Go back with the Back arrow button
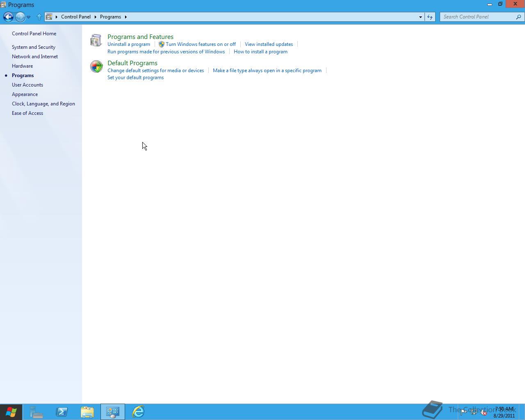This screenshot has height=420, width=525. pos(8,17)
